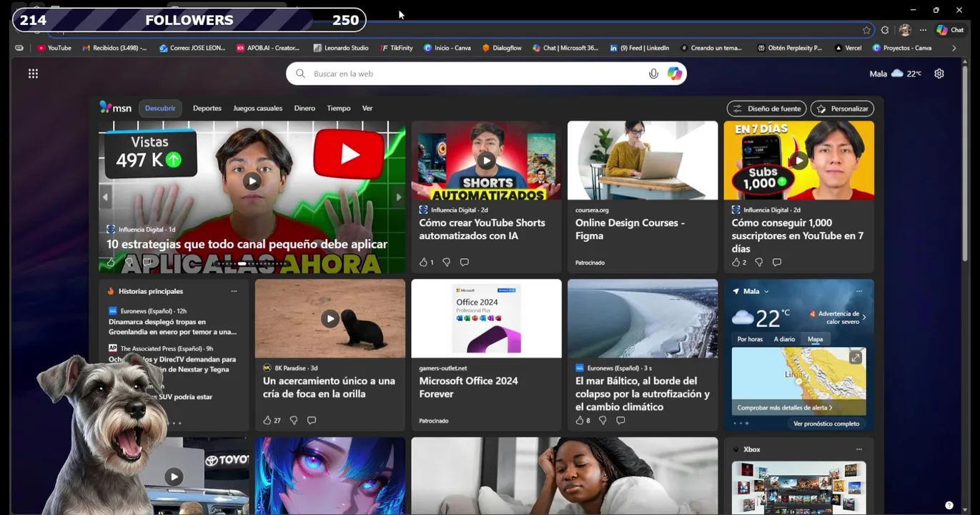This screenshot has height=515, width=980.
Task: Click the Mala 22°C weather summary
Action: point(895,74)
